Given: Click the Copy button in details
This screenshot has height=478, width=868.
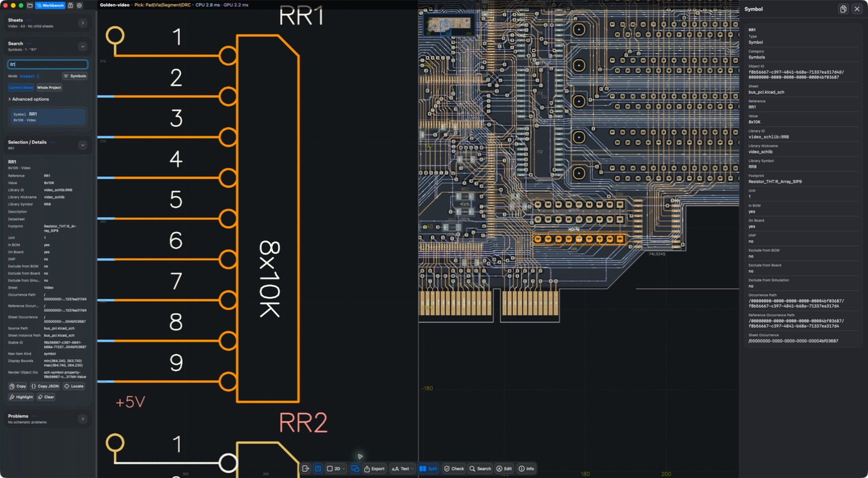Looking at the screenshot, I should [18, 386].
